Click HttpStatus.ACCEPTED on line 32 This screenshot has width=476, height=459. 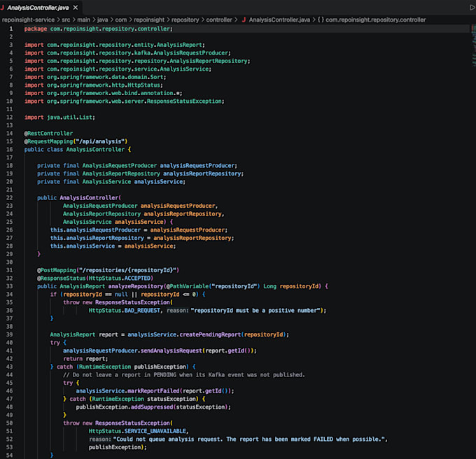(120, 278)
